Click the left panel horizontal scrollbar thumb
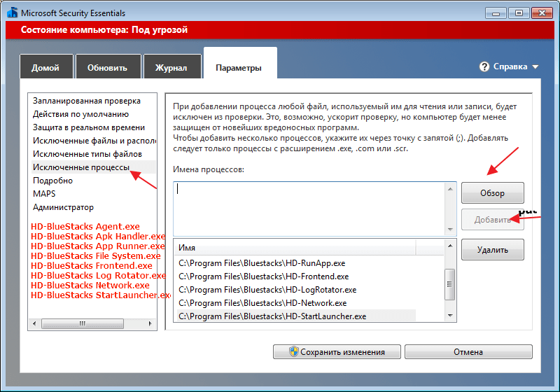 tap(83, 323)
